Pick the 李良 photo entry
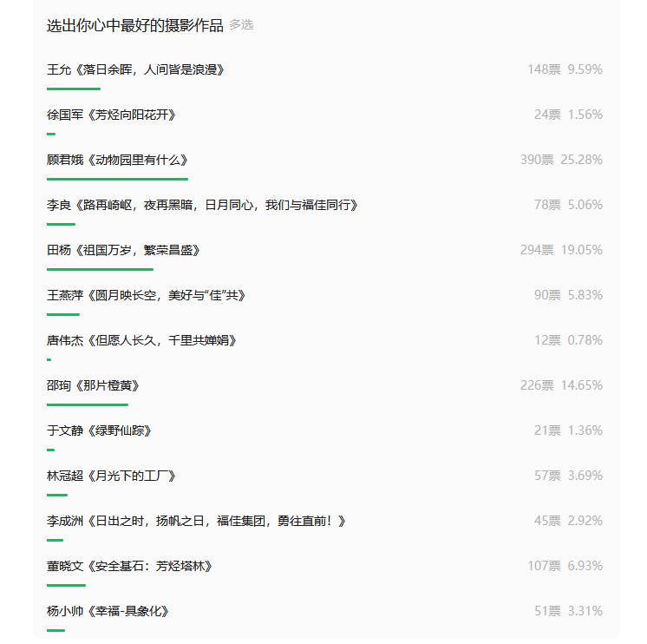The height and width of the screenshot is (644, 647). click(x=202, y=205)
